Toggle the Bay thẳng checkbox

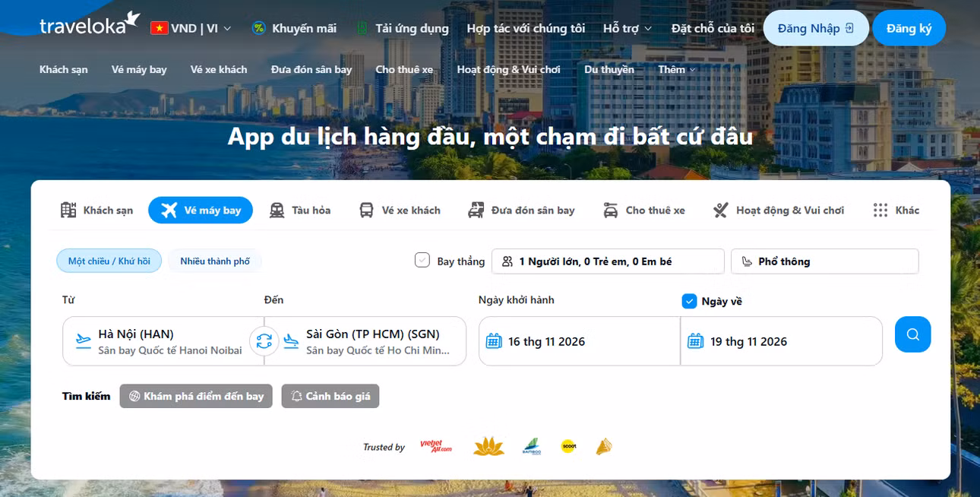[x=422, y=261]
